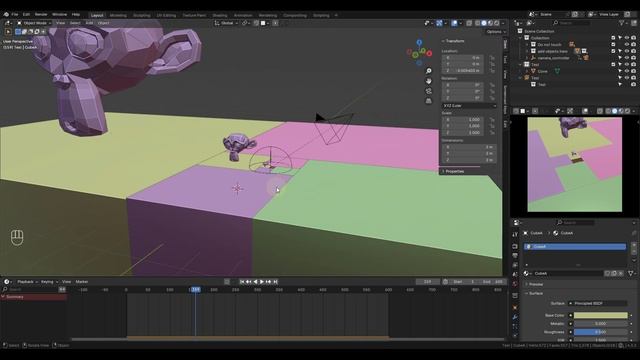This screenshot has height=360, width=640.
Task: Select the Scene Collection row
Action: coord(539,31)
